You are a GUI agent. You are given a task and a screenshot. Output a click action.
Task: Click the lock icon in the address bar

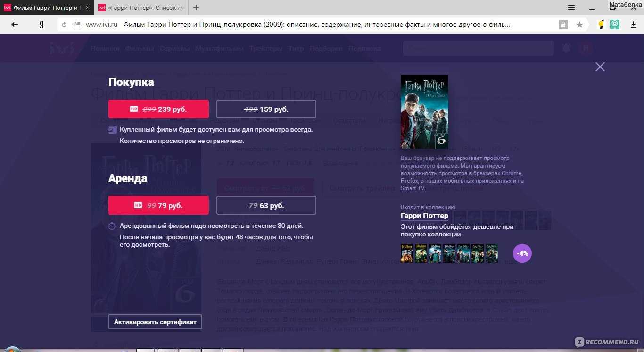(563, 25)
